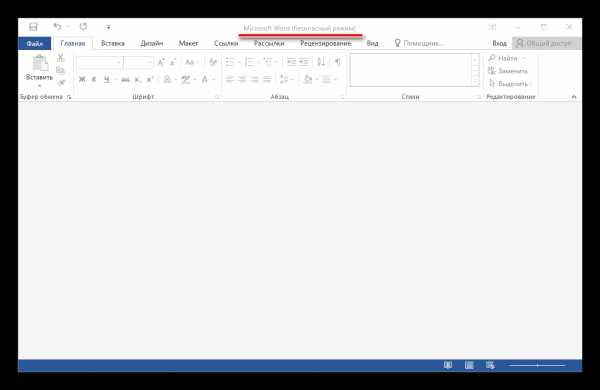
Task: Switch to the Вставка tab
Action: 112,43
